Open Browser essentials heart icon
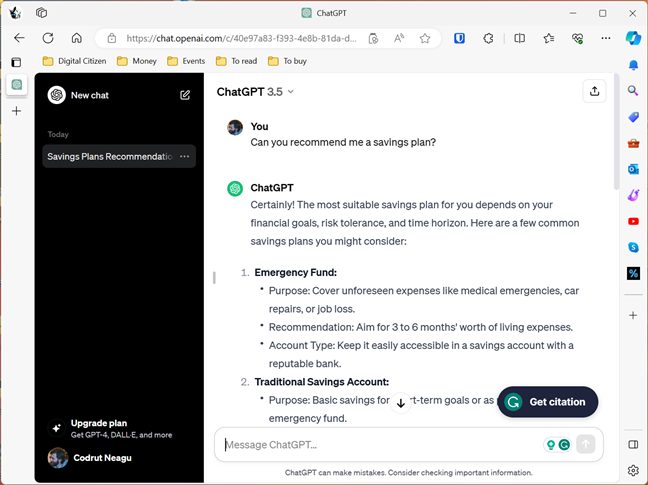The image size is (648, 485). [x=577, y=38]
